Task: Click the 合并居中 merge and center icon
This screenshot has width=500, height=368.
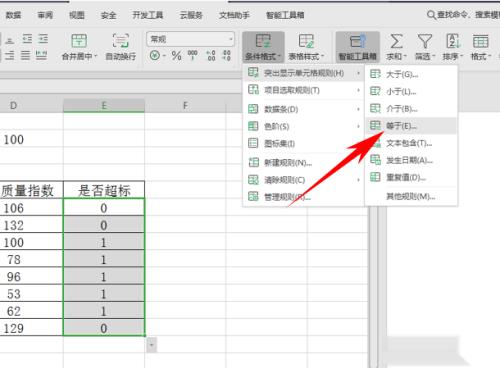Action: (79, 41)
